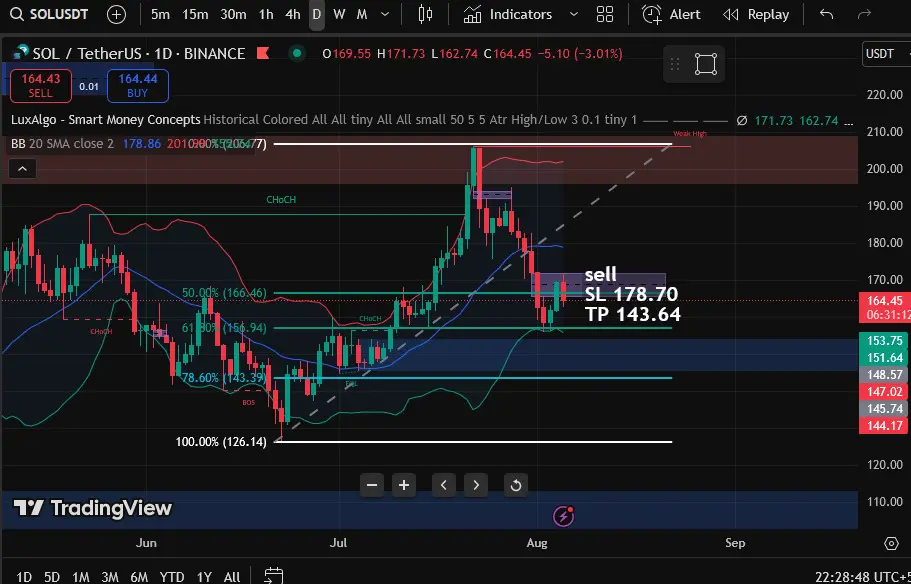
Task: Select the YTD date range
Action: tap(171, 576)
